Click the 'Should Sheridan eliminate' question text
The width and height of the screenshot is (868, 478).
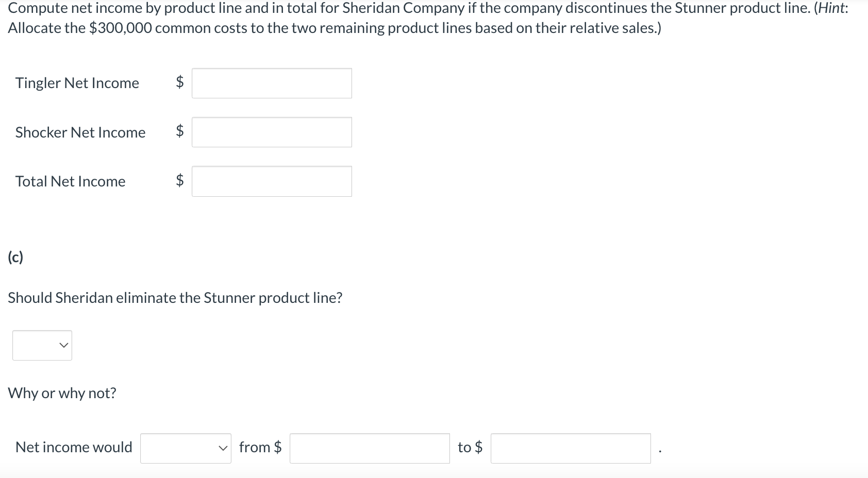tap(175, 298)
